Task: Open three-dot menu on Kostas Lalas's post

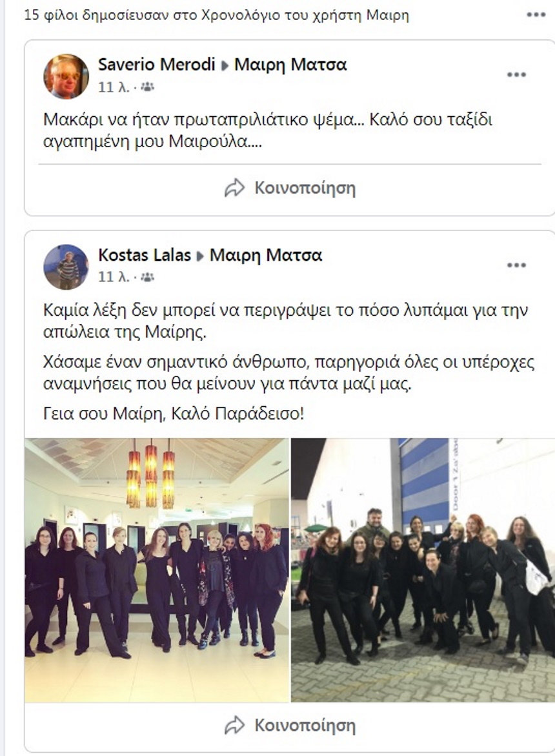Action: coord(516,265)
